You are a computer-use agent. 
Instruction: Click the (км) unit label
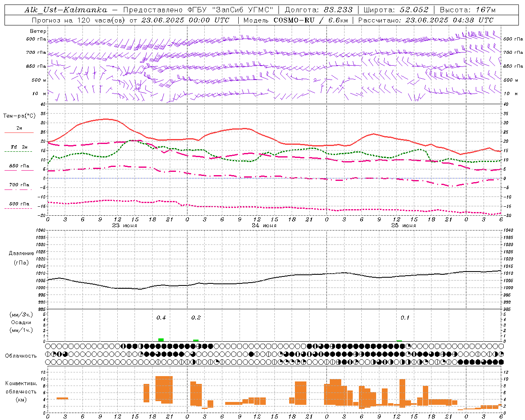(x=21, y=399)
